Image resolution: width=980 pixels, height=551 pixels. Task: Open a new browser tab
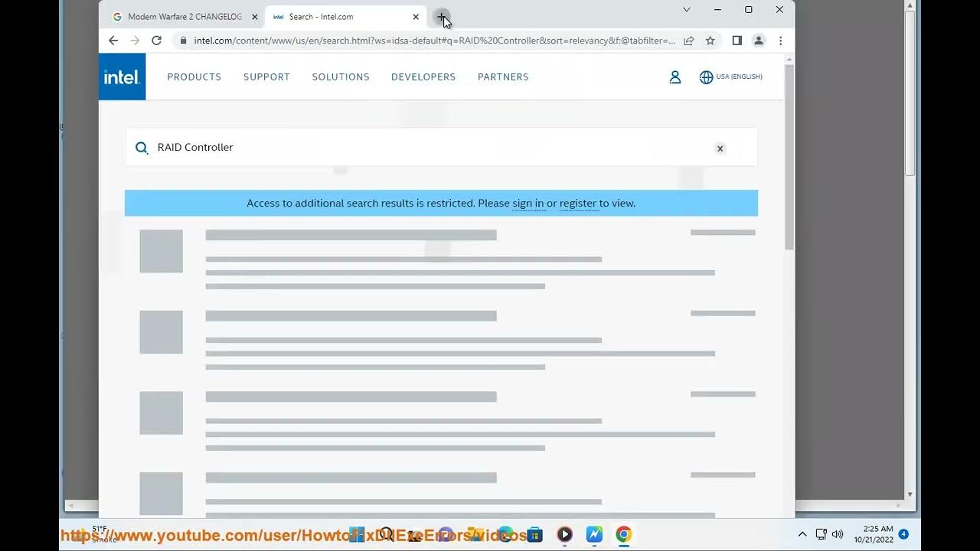click(441, 17)
